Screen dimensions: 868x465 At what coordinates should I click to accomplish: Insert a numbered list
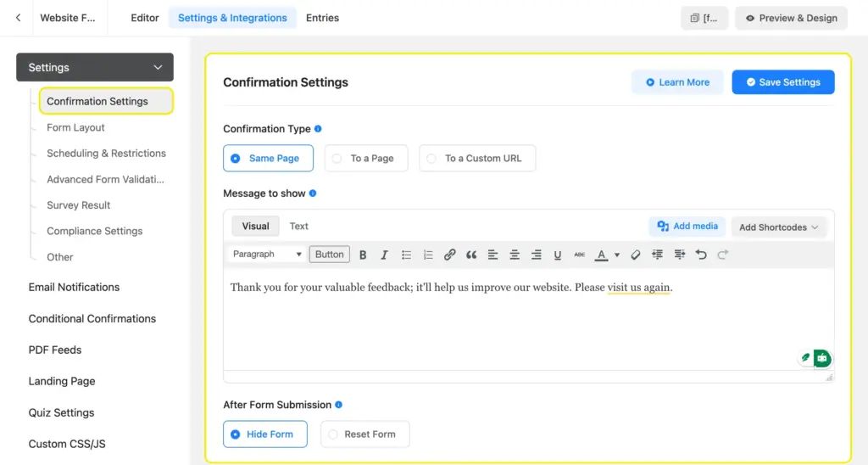428,255
